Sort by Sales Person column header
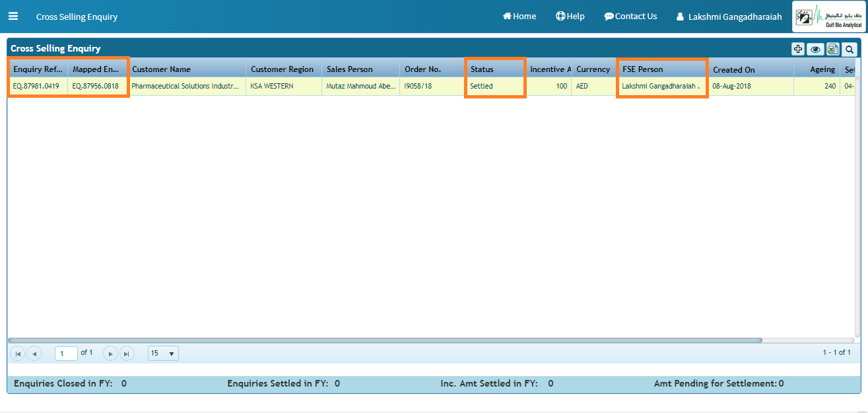The image size is (868, 413). click(x=360, y=69)
